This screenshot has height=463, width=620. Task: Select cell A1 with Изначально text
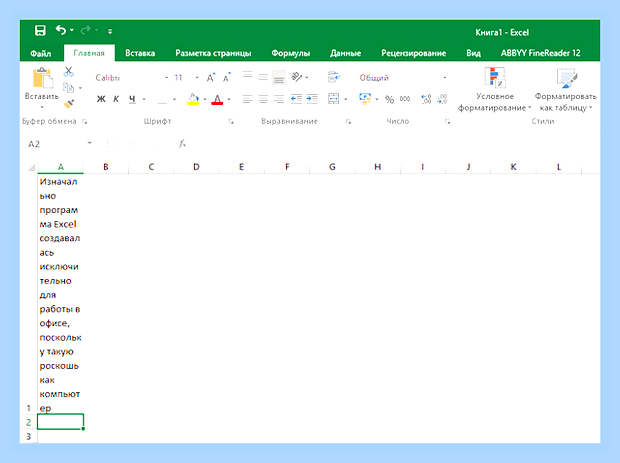tap(60, 295)
